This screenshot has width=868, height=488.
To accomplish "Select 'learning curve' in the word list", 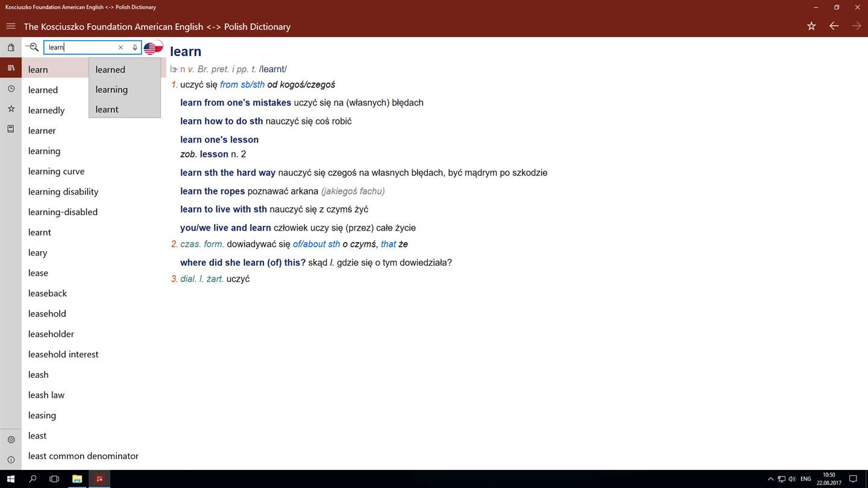I will click(x=93, y=171).
